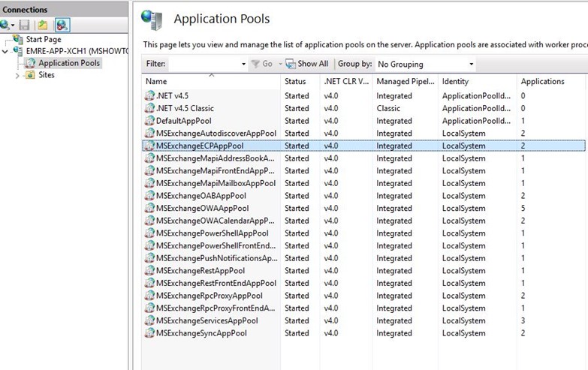The image size is (588, 370).
Task: Select Start Page in Connections tree
Action: (x=44, y=39)
